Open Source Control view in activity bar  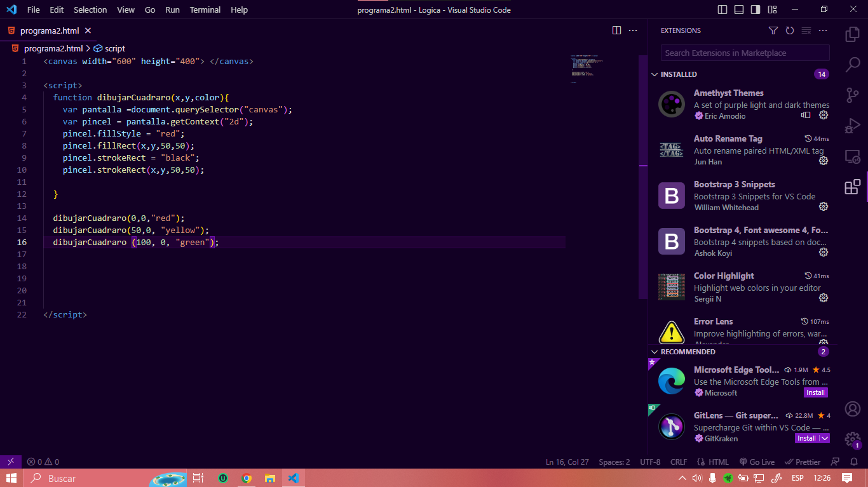pos(852,95)
